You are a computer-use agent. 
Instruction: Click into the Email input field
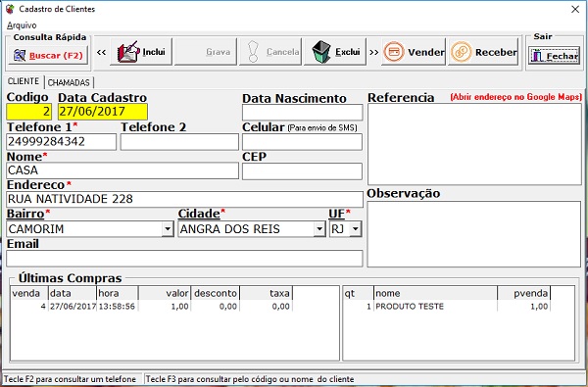(x=184, y=259)
